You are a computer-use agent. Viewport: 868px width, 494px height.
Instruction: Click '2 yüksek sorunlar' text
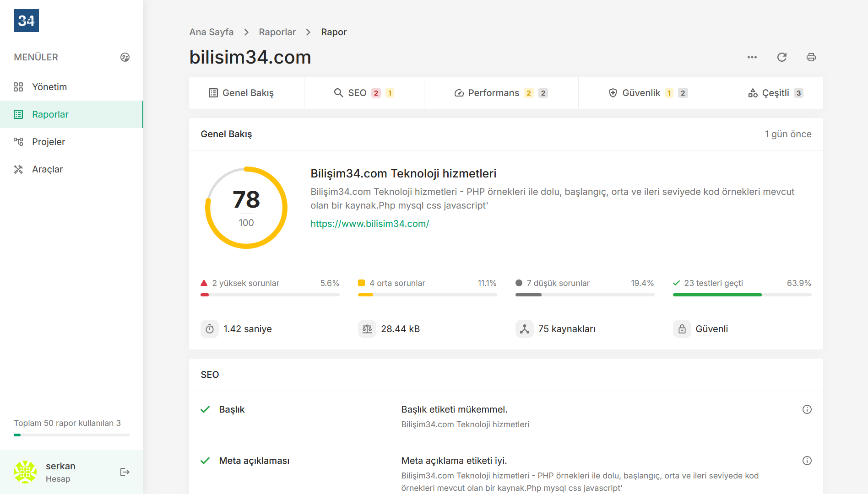click(245, 283)
